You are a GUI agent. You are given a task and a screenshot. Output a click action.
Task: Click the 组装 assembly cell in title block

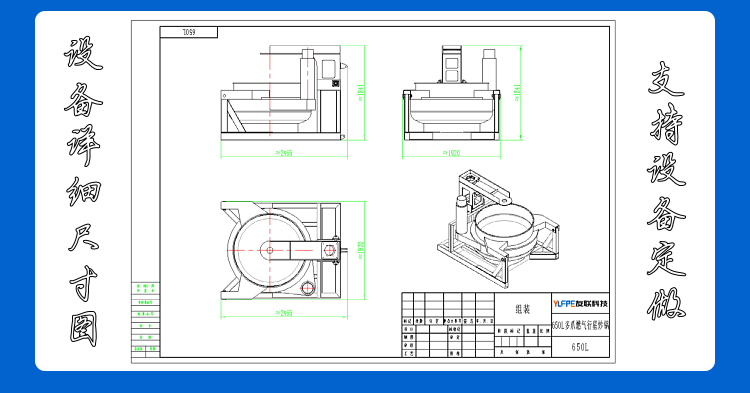523,309
